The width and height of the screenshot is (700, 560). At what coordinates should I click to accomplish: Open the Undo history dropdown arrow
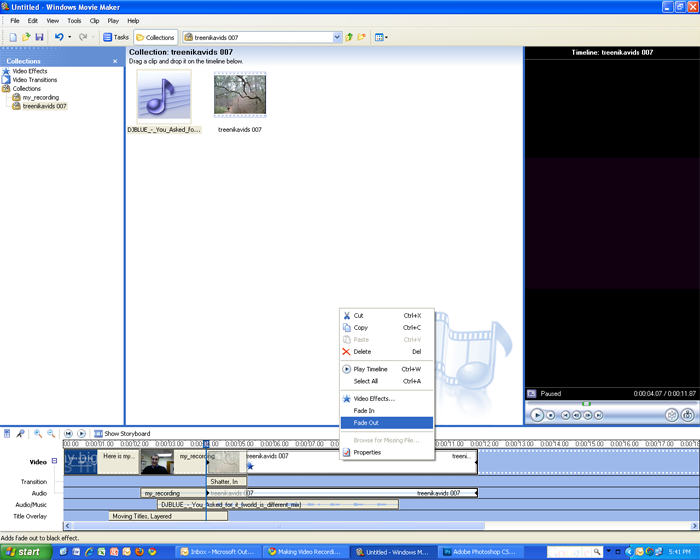(x=70, y=37)
